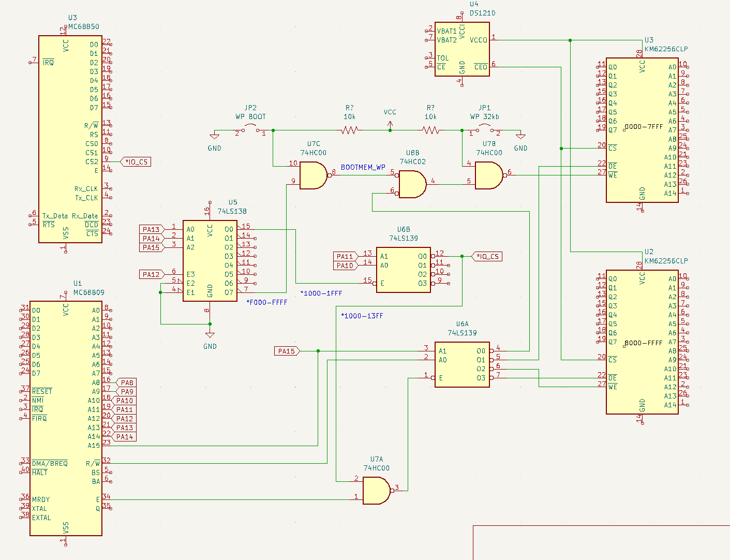Image resolution: width=730 pixels, height=560 pixels.
Task: Click the *IO_CS label at U6B's O0 output
Action: click(487, 256)
